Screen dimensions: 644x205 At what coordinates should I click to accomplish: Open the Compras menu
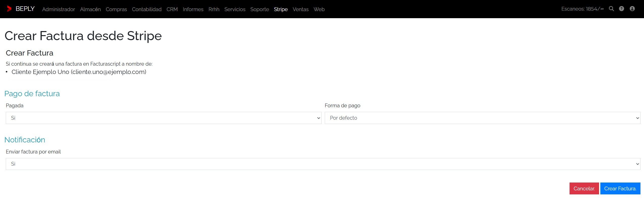point(116,9)
